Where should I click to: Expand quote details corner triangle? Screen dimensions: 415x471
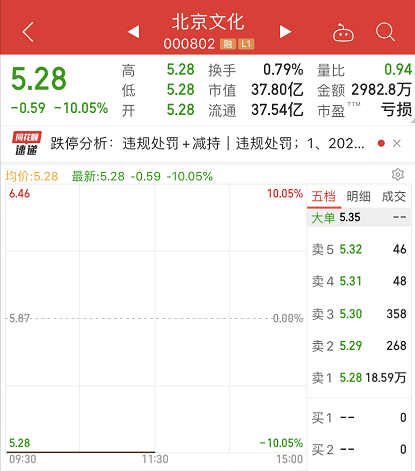click(412, 121)
